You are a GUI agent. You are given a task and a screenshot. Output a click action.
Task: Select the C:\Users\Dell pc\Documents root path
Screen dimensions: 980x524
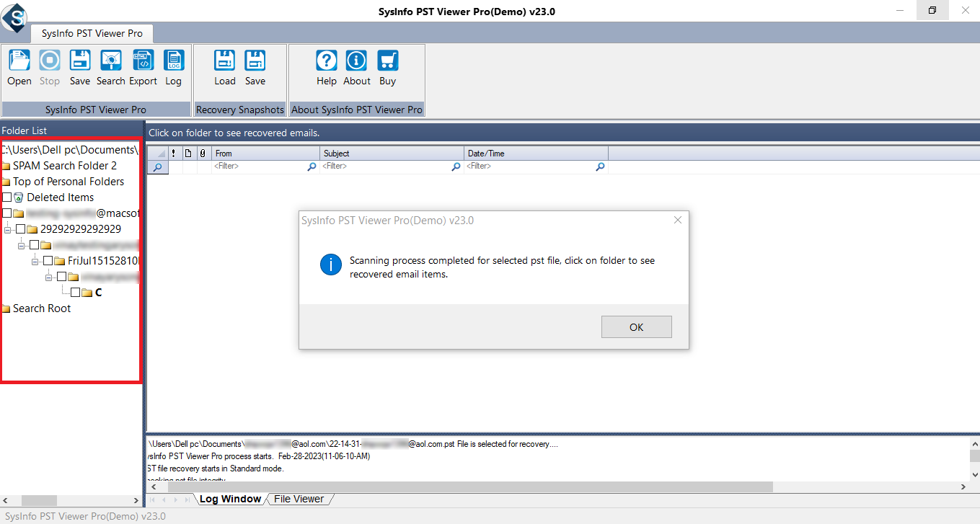click(69, 150)
